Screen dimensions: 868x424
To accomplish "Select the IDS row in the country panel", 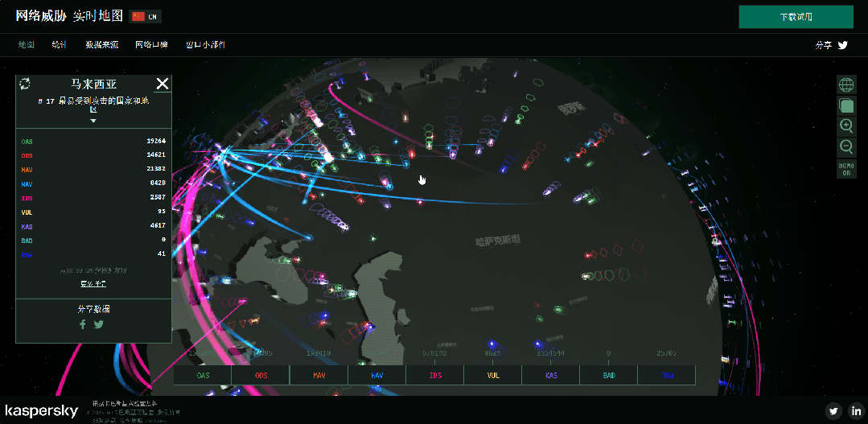I will pos(93,198).
